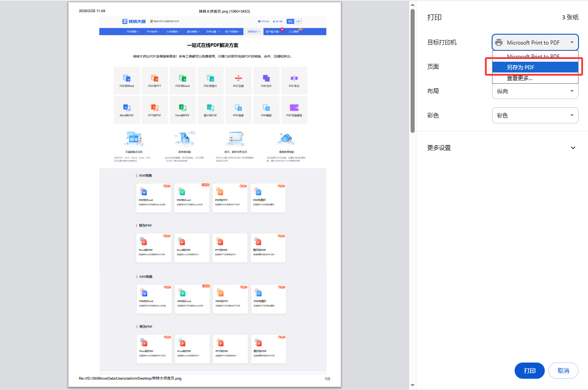Cancel printing with the 取消 button
The width and height of the screenshot is (588, 390).
[x=563, y=371]
